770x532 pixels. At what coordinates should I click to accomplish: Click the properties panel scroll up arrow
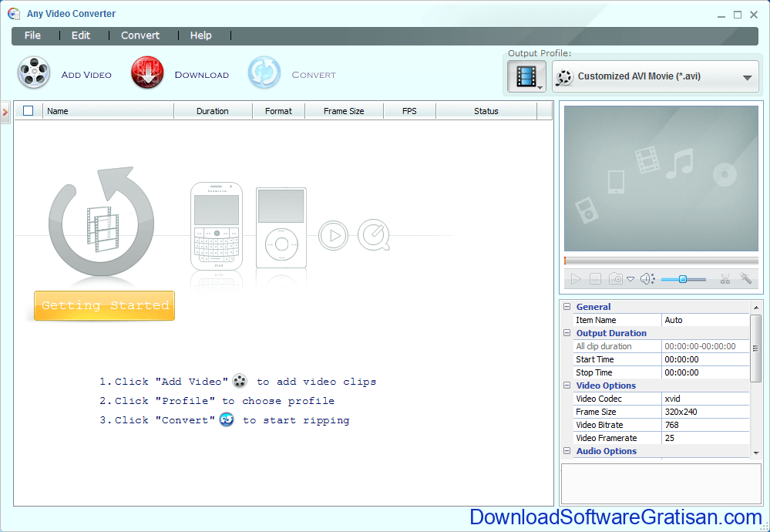[x=756, y=307]
